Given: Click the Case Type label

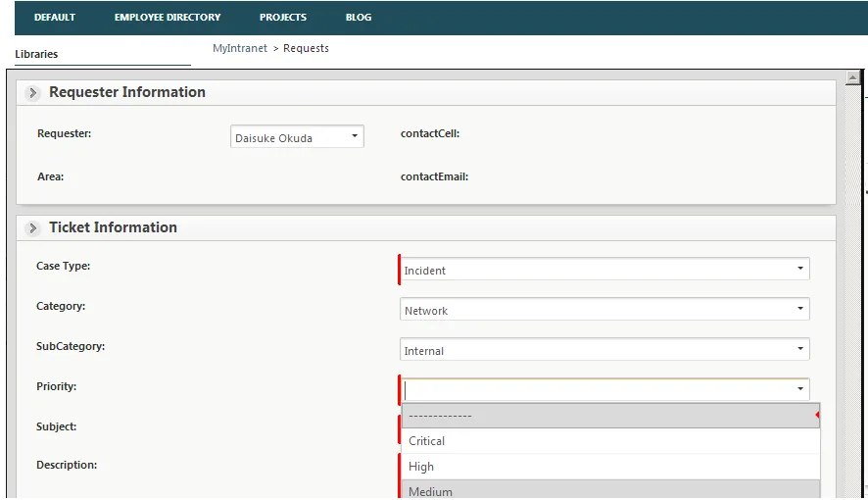Looking at the screenshot, I should tap(63, 267).
